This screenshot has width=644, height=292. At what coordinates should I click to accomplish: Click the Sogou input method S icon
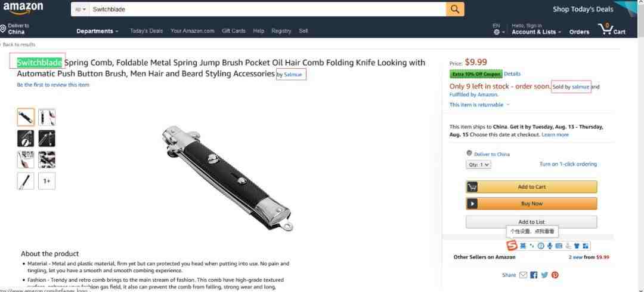pos(512,246)
